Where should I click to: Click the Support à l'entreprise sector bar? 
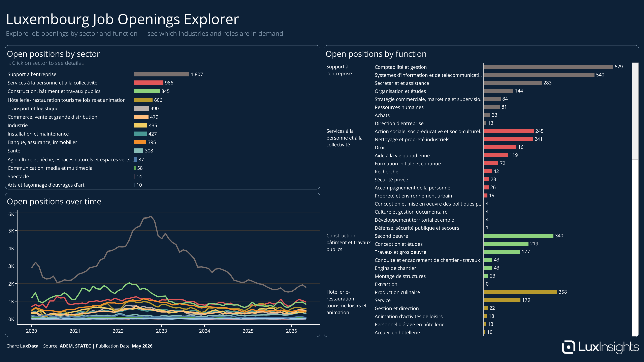point(161,74)
